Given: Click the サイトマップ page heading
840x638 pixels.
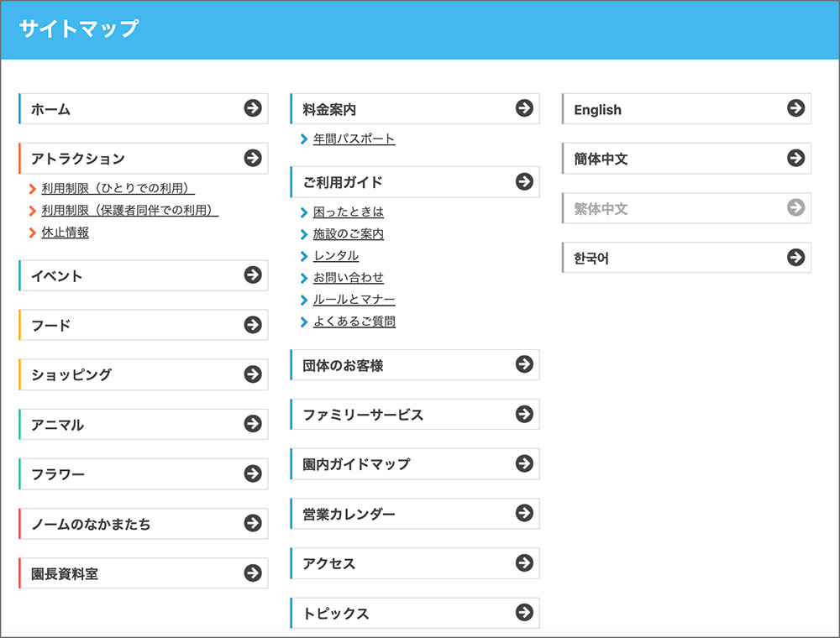Looking at the screenshot, I should click(79, 29).
